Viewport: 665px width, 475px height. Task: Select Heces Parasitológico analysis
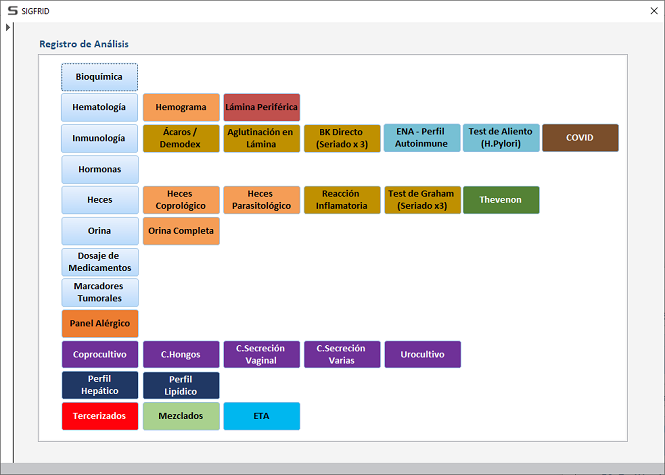[x=261, y=200]
